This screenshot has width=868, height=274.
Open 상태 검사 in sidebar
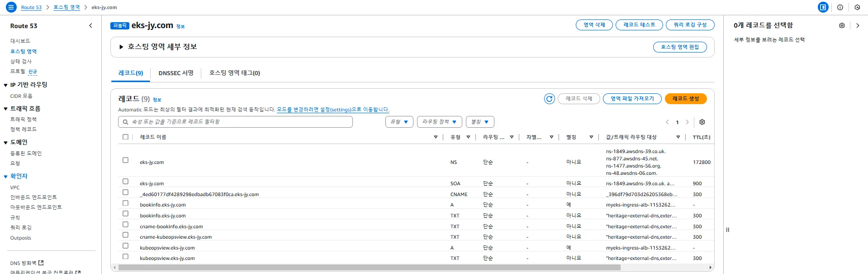click(x=21, y=62)
